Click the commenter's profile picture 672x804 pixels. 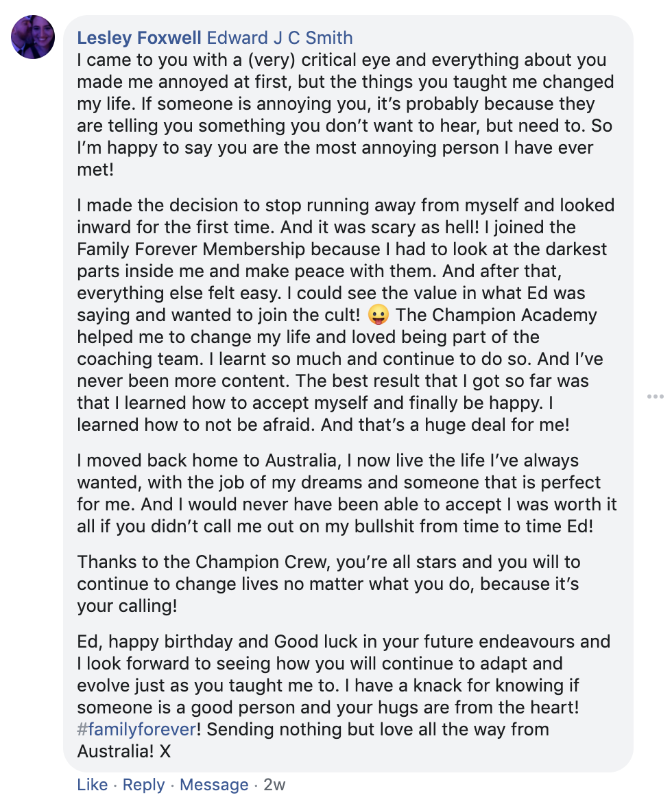[x=33, y=37]
